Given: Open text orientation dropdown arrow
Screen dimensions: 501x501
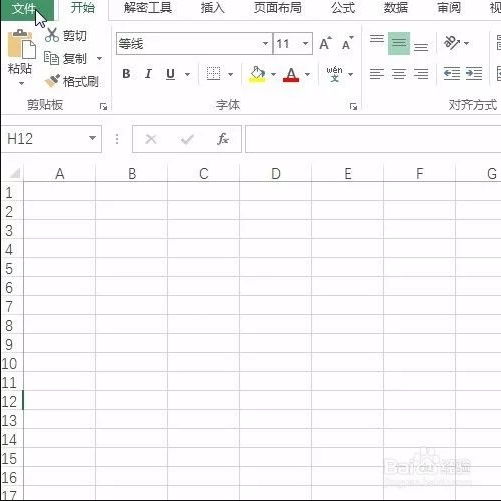Looking at the screenshot, I should 466,43.
